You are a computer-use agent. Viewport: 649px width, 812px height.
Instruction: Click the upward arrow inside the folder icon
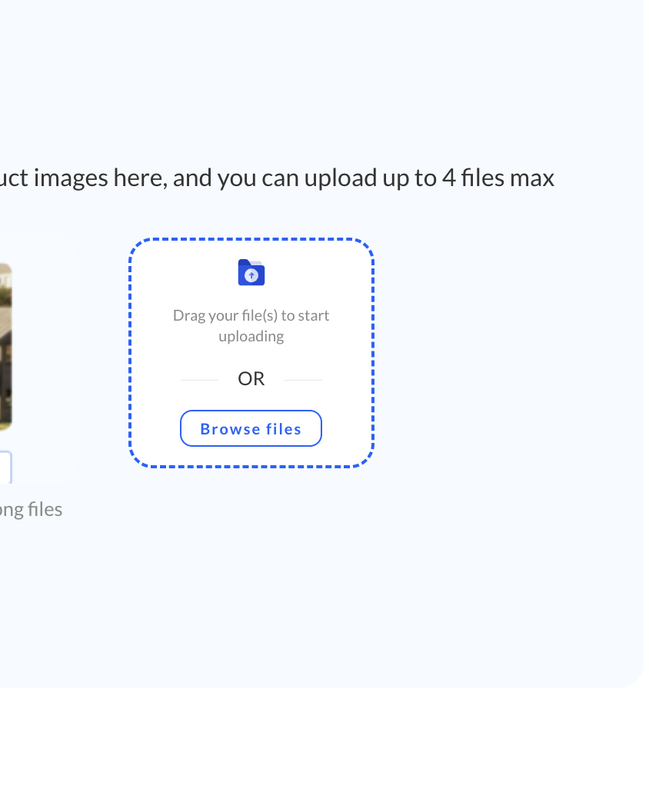[x=251, y=275]
